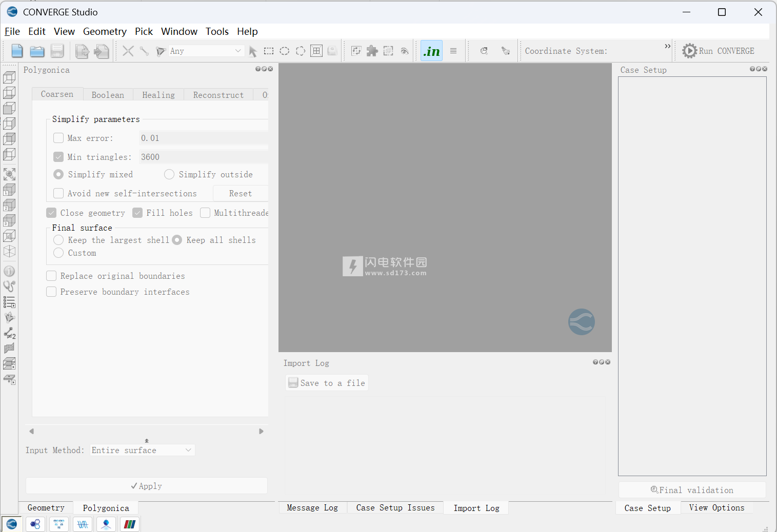Image resolution: width=777 pixels, height=532 pixels.
Task: Toggle the Fill holes checkbox
Action: coord(137,213)
